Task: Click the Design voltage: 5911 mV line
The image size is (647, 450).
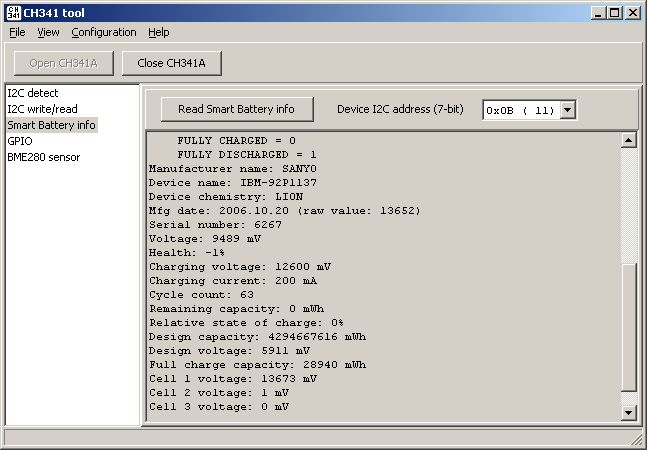Action: click(x=229, y=351)
